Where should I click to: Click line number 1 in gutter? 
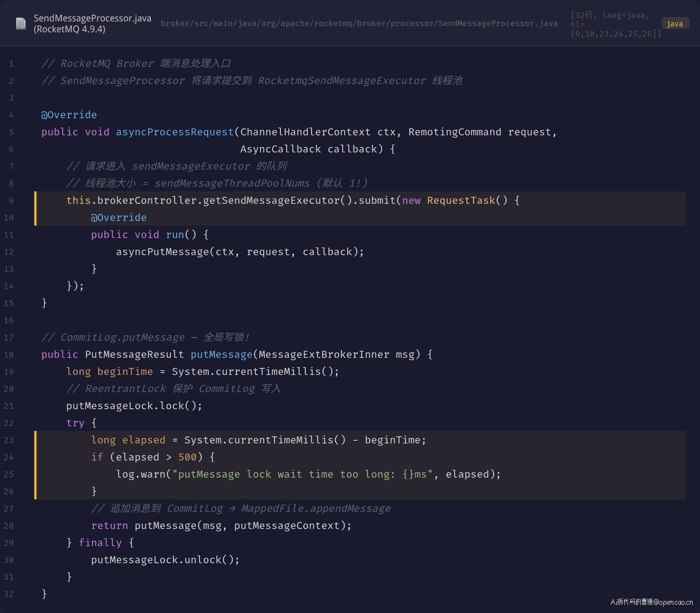[x=11, y=64]
